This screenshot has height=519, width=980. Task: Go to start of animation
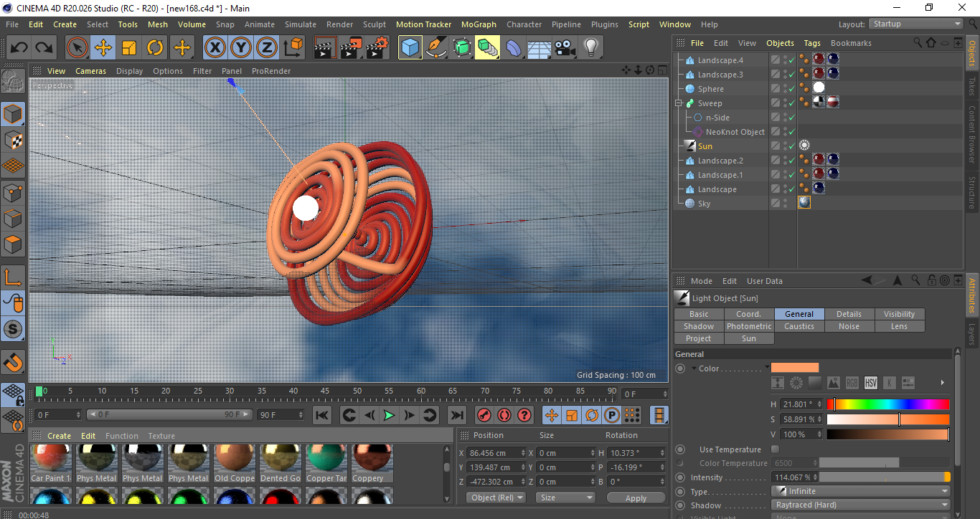[322, 415]
